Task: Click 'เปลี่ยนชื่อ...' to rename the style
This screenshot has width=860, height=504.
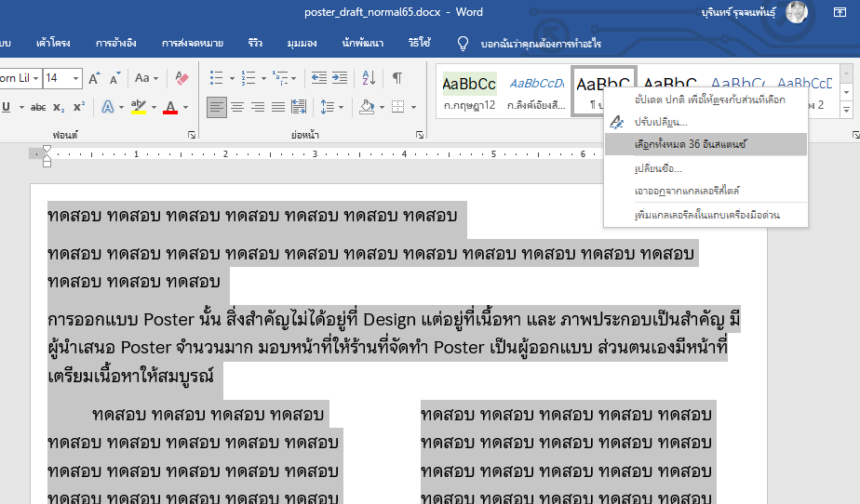Action: coord(657,168)
